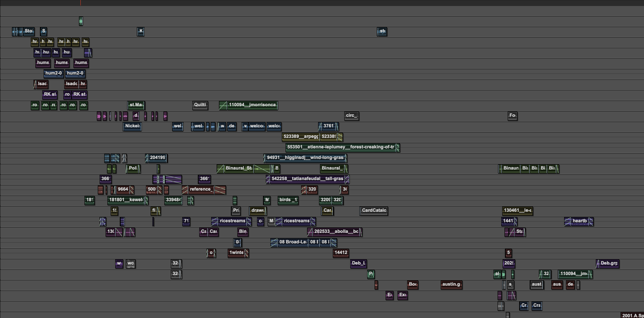The width and height of the screenshot is (644, 318).
Task: Select the 130461__le-a clip
Action: point(517,211)
